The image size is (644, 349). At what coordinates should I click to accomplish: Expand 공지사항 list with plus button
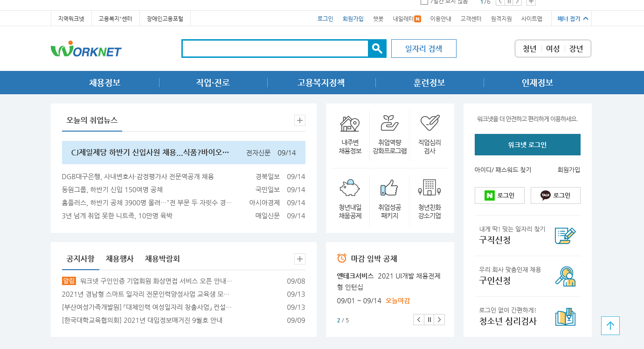click(x=300, y=259)
